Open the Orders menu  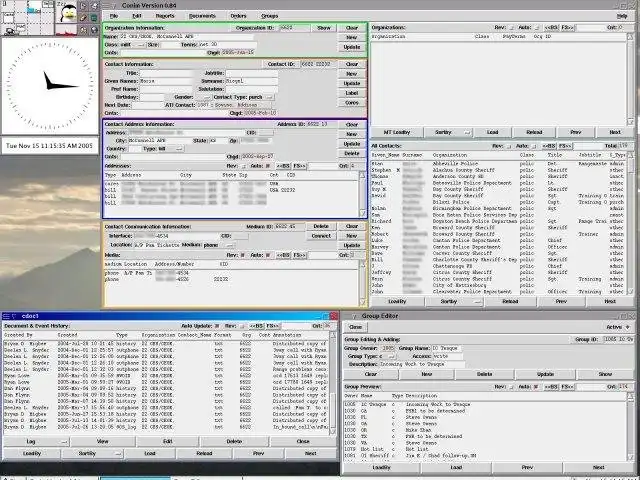(x=238, y=16)
